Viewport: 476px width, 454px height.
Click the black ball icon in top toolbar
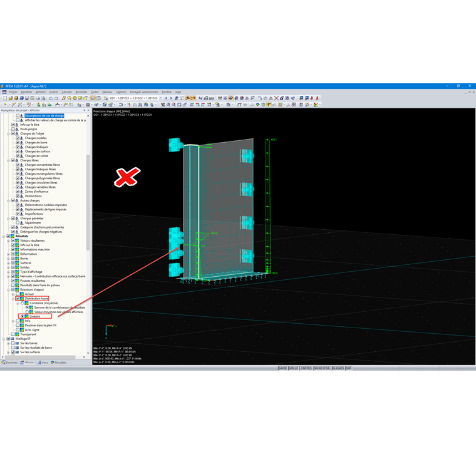click(x=282, y=98)
